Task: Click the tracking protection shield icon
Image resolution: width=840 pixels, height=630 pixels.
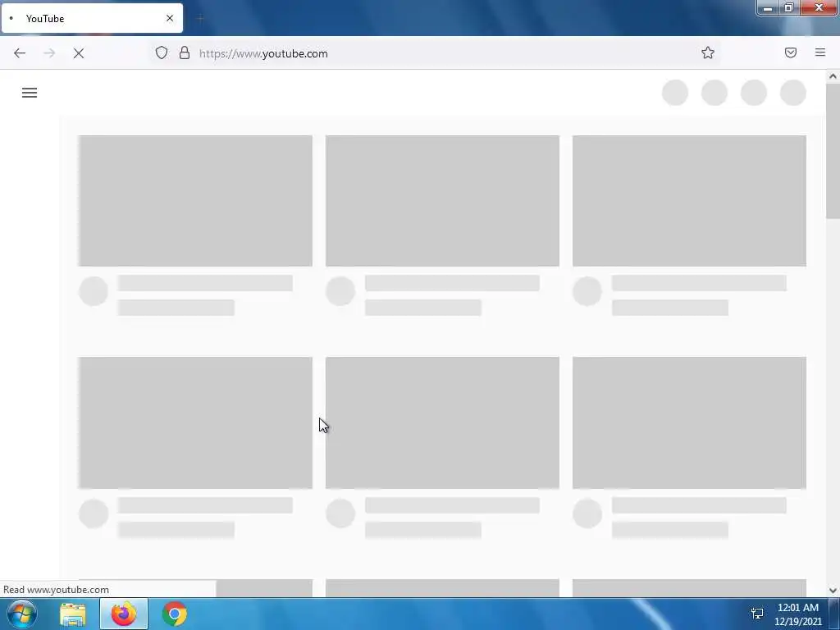Action: [x=162, y=52]
